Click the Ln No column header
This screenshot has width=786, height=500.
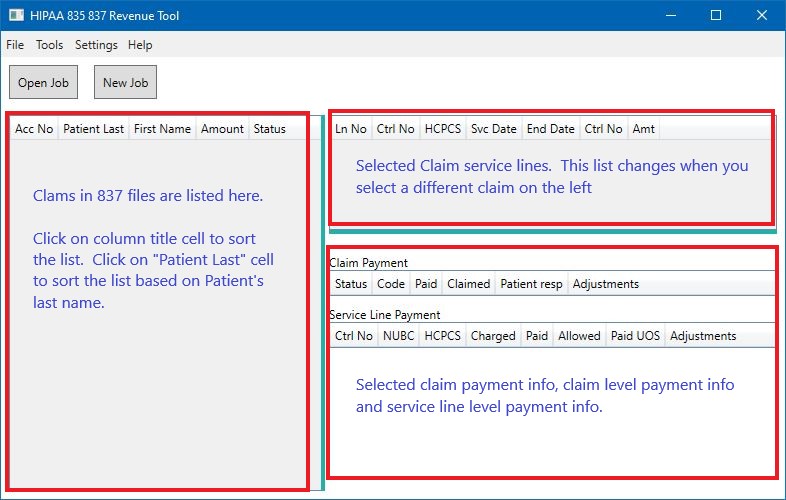350,129
